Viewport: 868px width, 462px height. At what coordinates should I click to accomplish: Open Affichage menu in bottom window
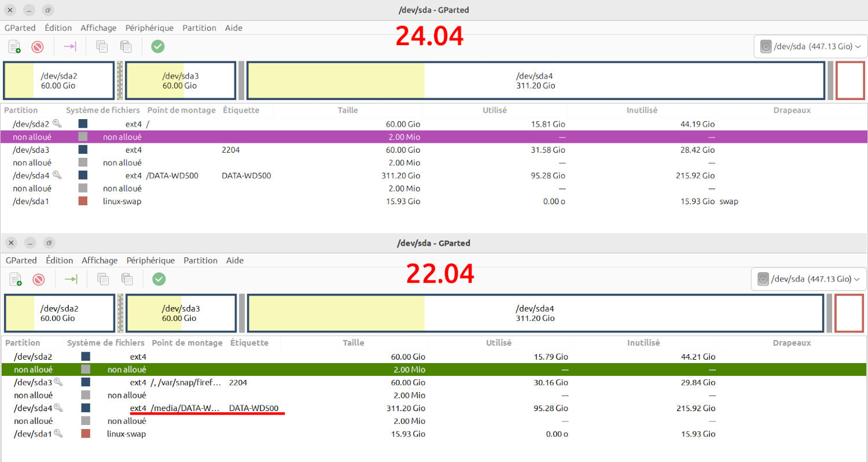(100, 260)
